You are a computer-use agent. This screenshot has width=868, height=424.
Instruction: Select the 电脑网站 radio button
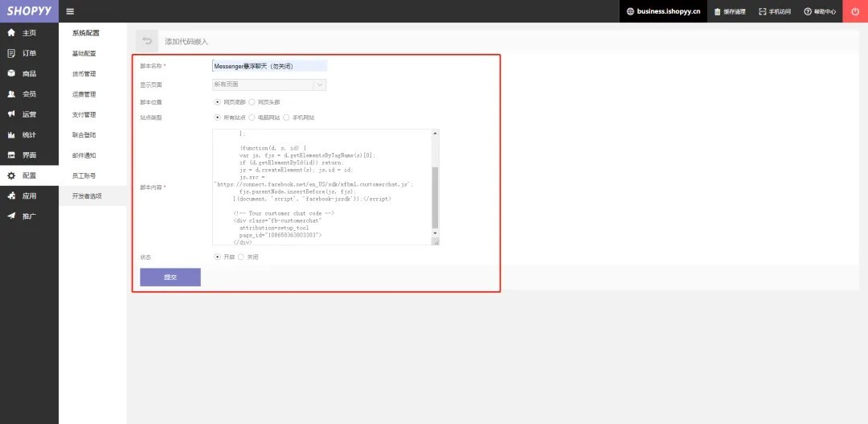coord(252,117)
